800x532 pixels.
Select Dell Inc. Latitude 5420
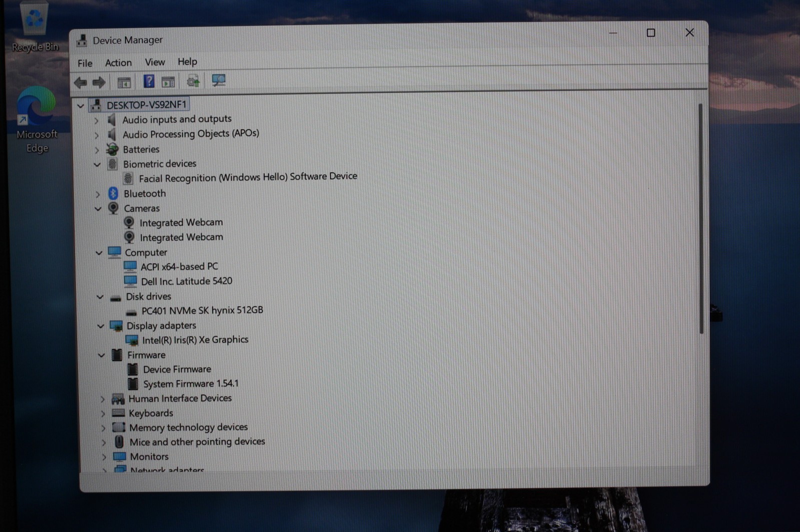tap(187, 281)
